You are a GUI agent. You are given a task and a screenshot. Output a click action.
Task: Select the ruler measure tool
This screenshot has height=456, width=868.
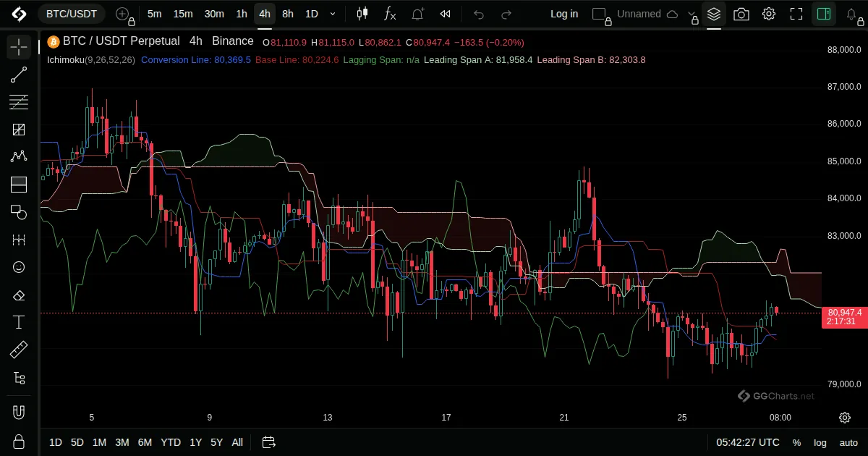tap(19, 350)
